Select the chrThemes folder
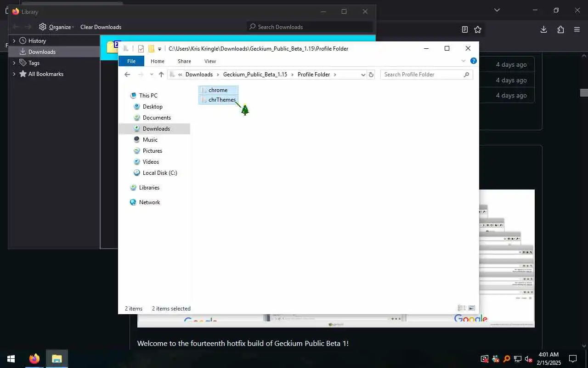588x368 pixels. 218,100
